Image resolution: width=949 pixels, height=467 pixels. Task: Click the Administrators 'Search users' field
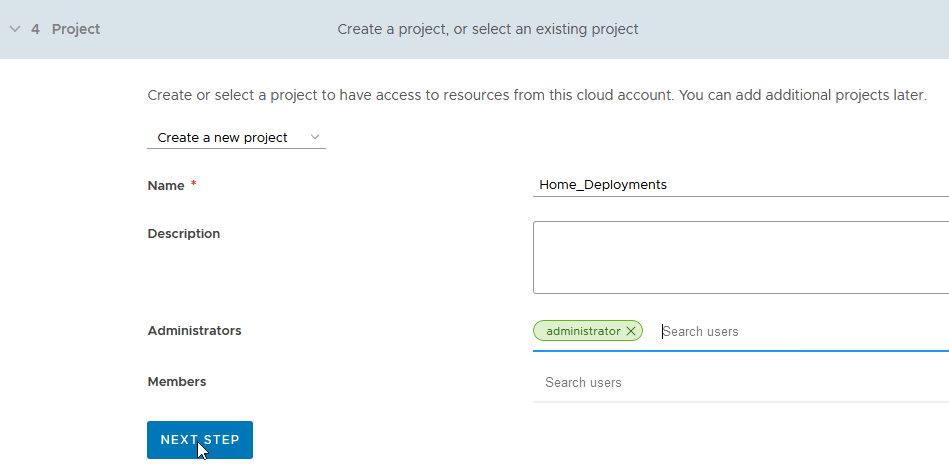[800, 331]
